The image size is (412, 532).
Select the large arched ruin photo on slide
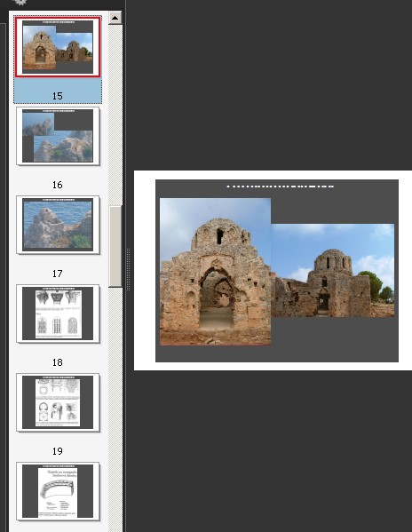(216, 272)
